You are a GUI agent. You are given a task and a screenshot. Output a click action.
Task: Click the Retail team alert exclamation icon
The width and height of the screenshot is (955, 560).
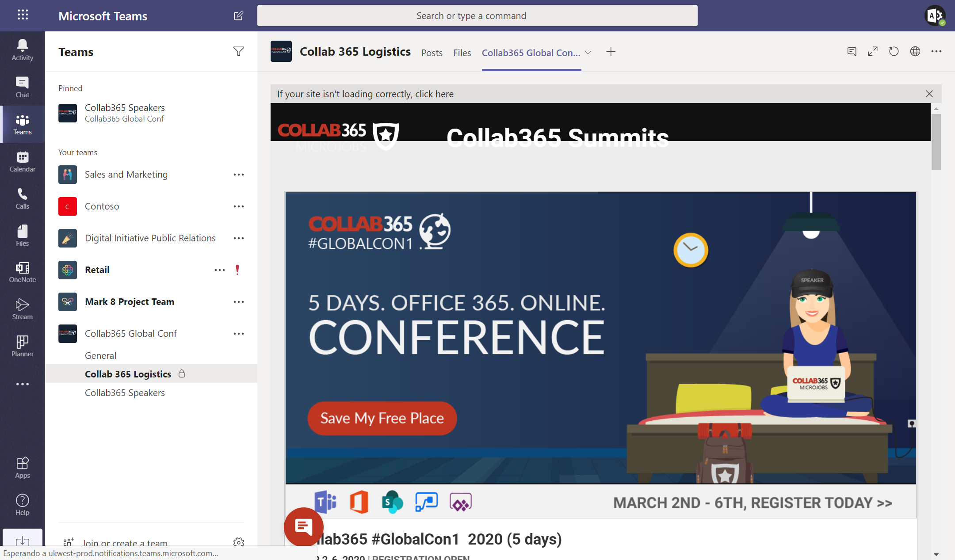point(237,270)
